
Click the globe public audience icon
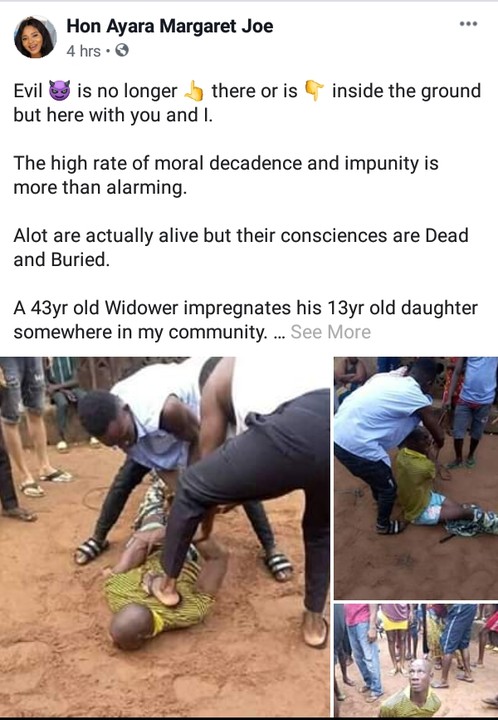[x=122, y=50]
